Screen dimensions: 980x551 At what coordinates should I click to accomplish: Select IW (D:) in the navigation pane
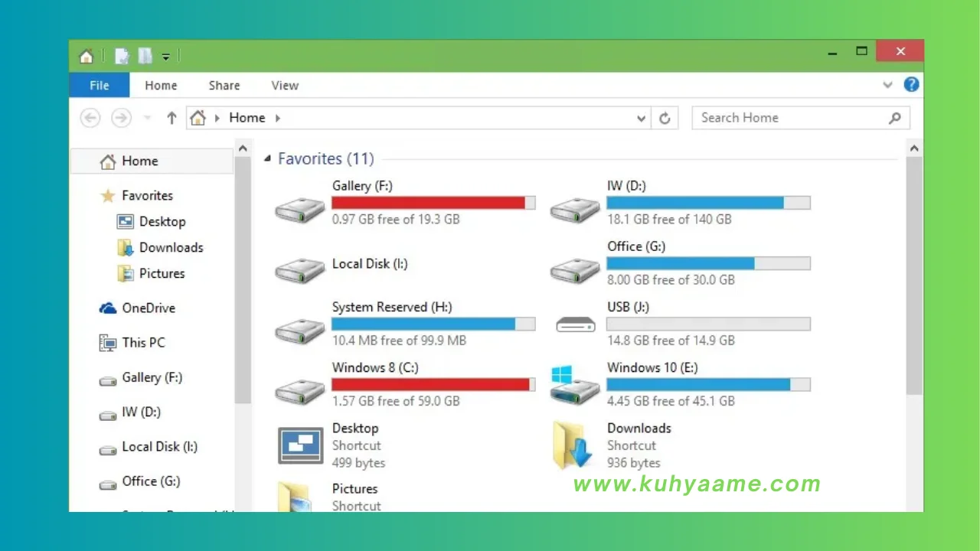point(142,412)
